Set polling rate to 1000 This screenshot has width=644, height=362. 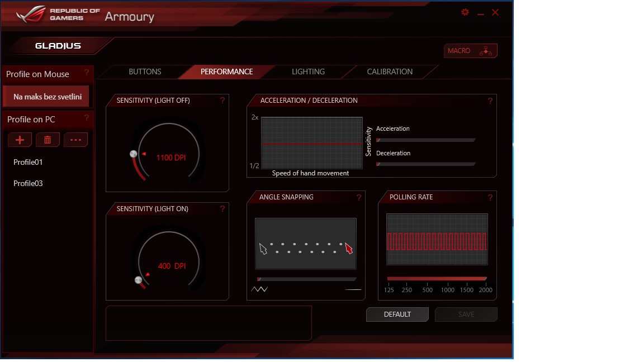tap(447, 290)
